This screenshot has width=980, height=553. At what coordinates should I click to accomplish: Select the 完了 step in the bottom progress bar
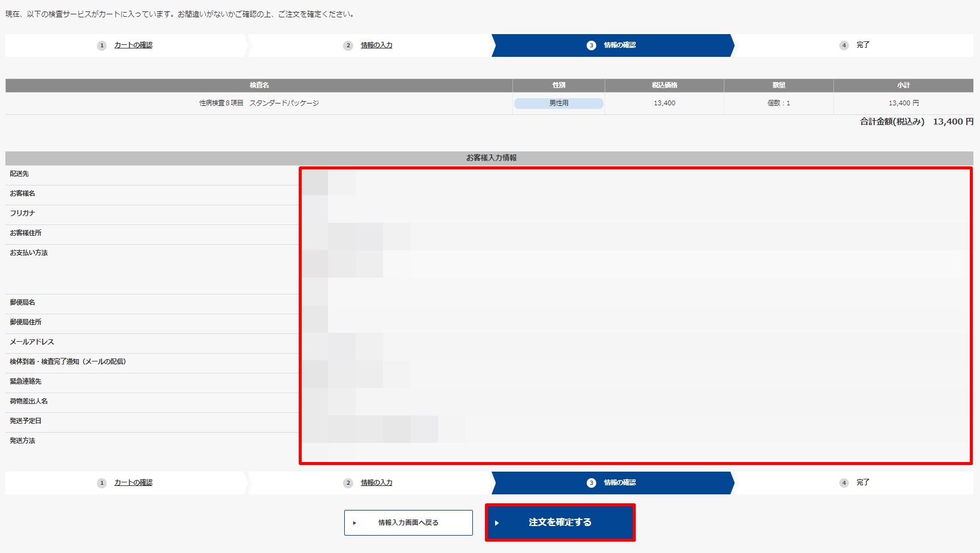click(864, 482)
